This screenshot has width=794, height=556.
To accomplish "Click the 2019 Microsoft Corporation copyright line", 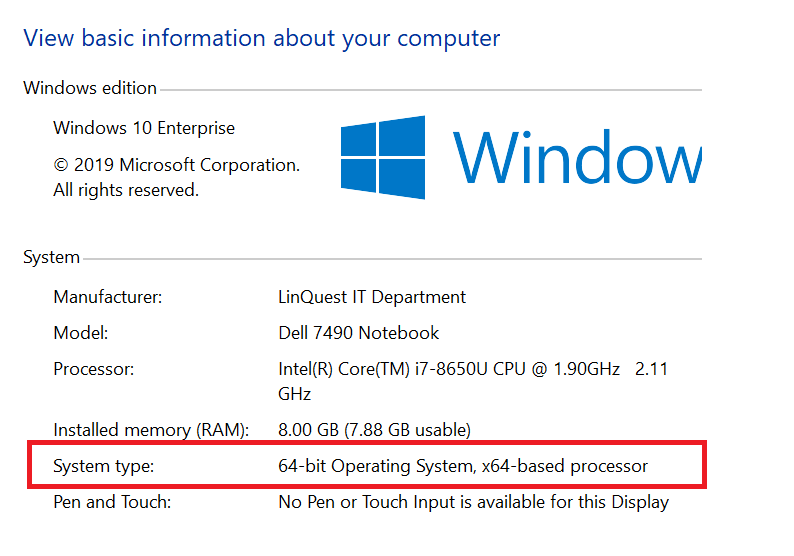I will 177,165.
